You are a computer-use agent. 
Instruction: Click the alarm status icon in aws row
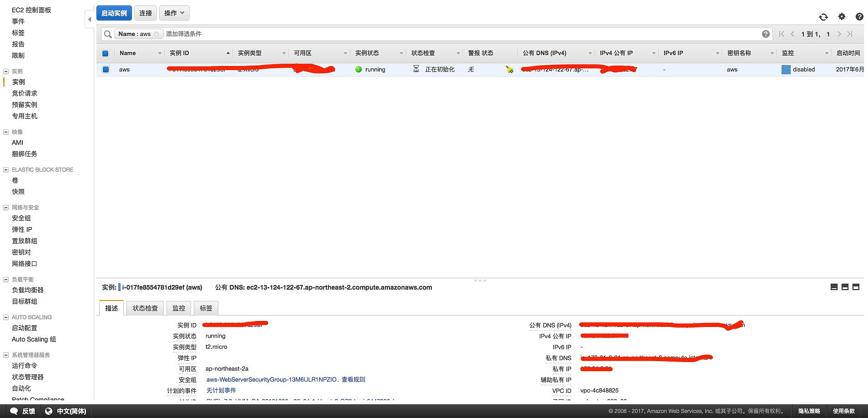509,70
